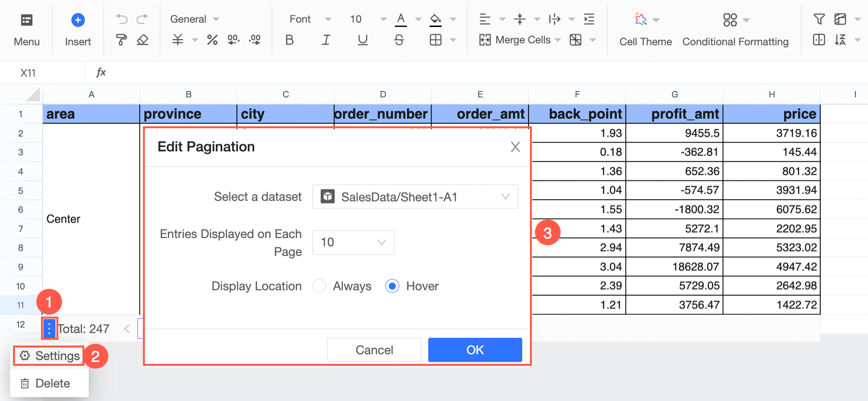The width and height of the screenshot is (868, 401).
Task: Choose Delete from the context menu
Action: pos(45,383)
